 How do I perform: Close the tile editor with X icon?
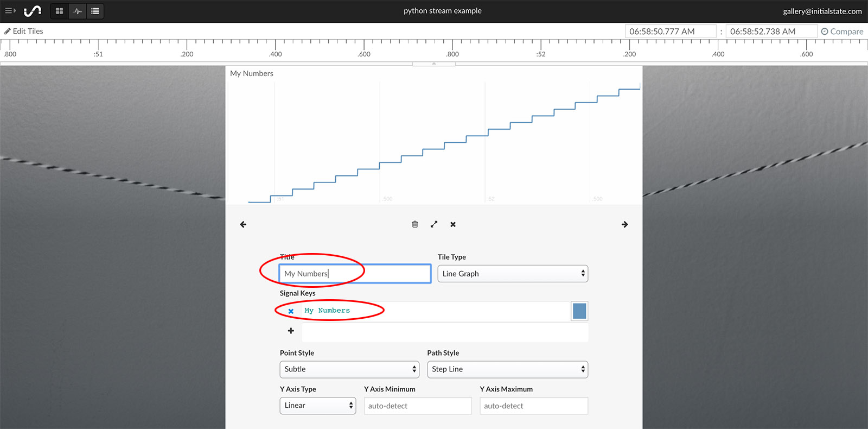tap(453, 224)
